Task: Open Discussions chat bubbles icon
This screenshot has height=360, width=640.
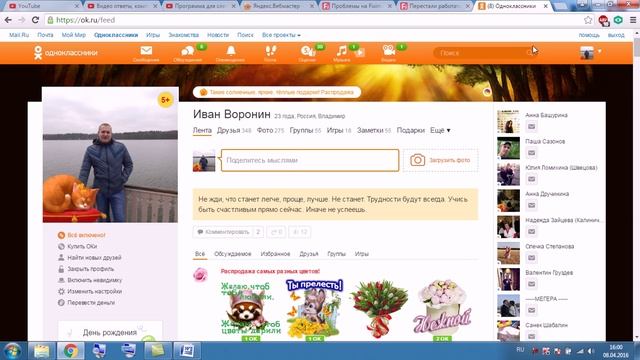Action: coord(187,51)
